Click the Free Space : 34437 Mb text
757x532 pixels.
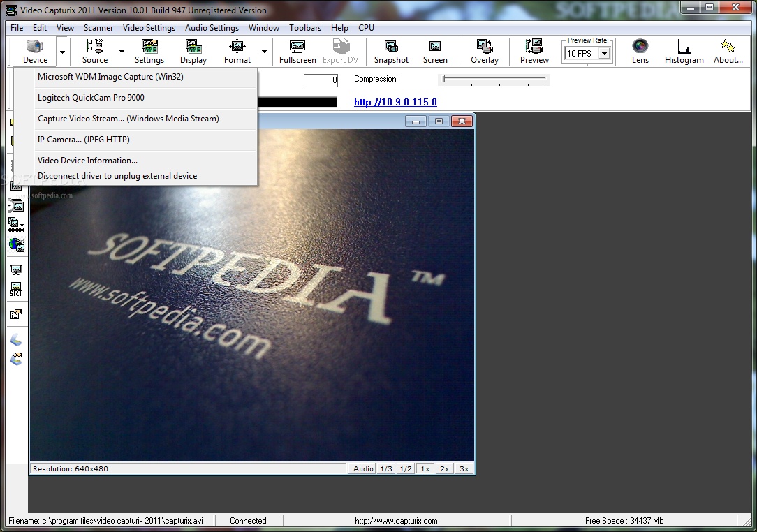[x=624, y=521]
